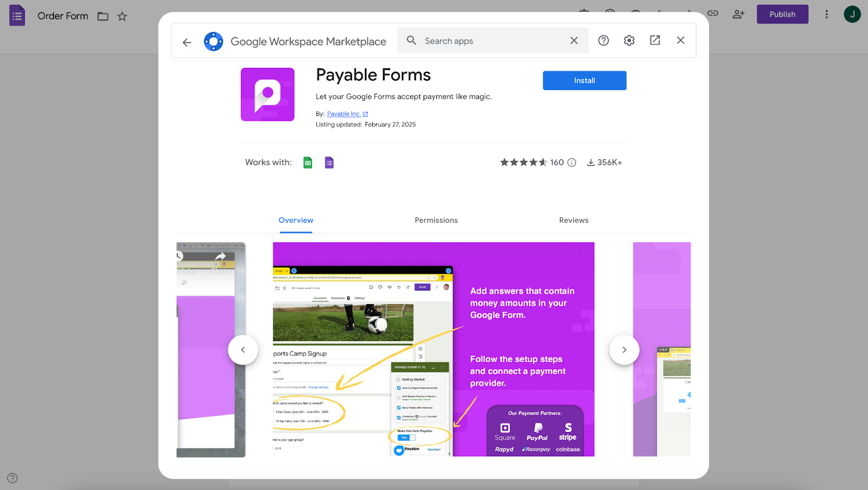Open the partially shown screenshot at right
This screenshot has height=490, width=868.
(x=662, y=349)
